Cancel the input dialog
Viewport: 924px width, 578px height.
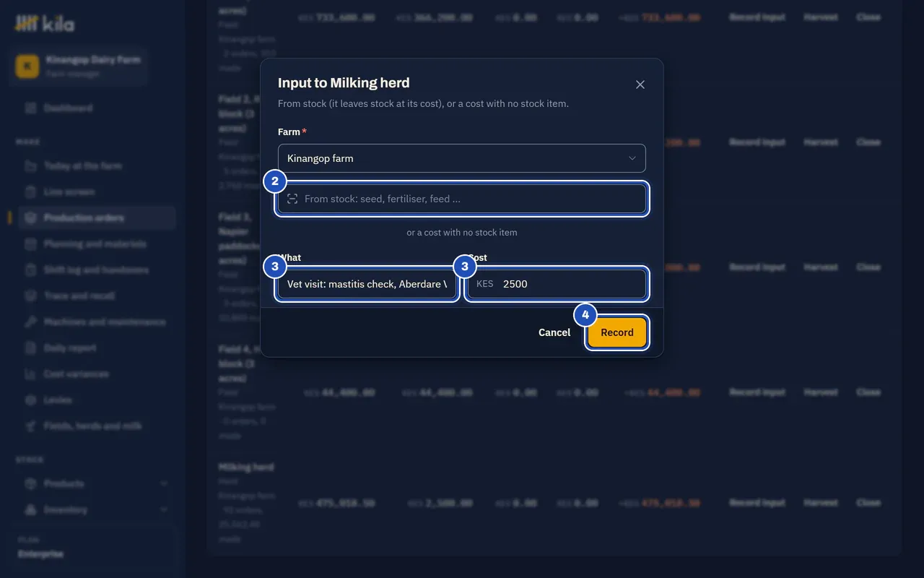click(x=554, y=332)
